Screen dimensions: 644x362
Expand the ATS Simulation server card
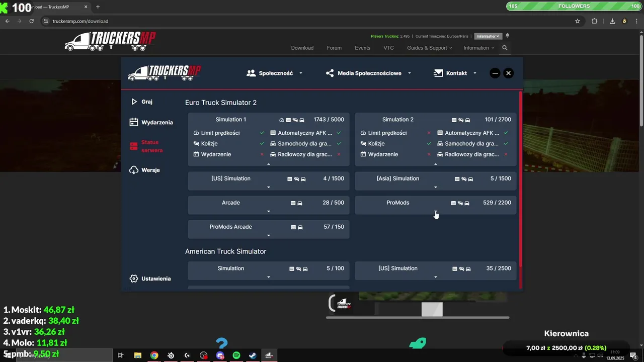tap(269, 278)
